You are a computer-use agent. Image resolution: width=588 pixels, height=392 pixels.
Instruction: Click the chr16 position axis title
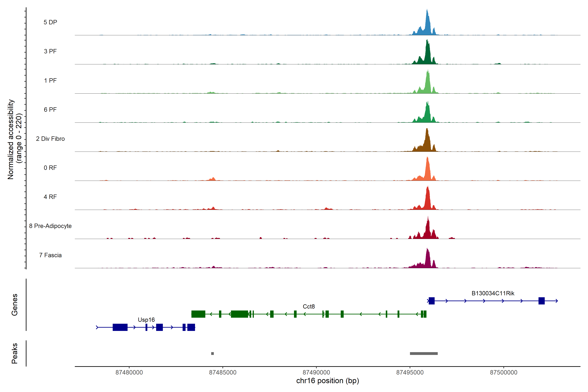tap(327, 381)
